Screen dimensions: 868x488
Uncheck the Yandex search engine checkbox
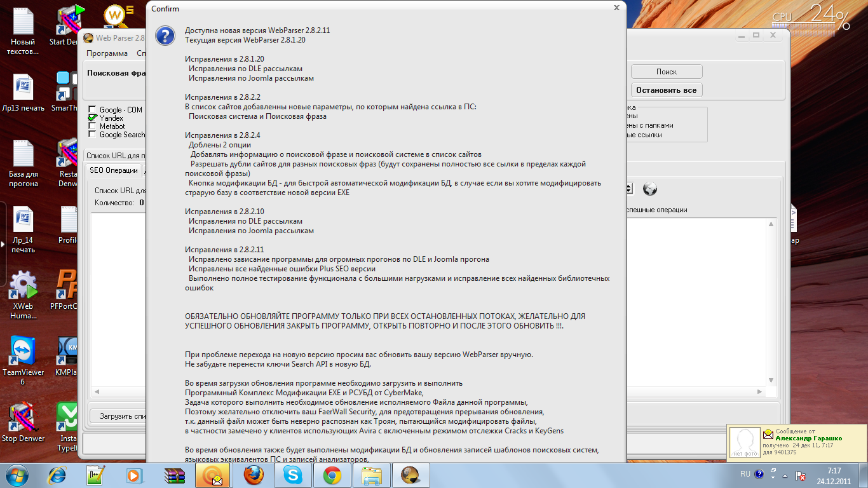(x=92, y=118)
